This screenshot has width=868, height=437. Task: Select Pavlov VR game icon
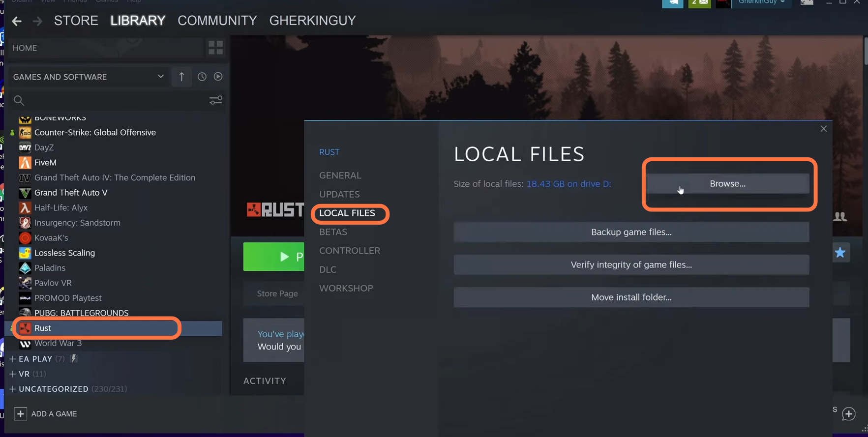(25, 283)
